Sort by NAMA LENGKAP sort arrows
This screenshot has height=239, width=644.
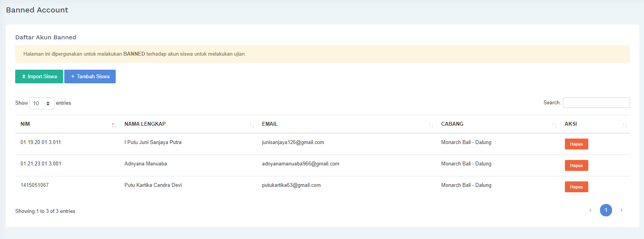pos(252,125)
